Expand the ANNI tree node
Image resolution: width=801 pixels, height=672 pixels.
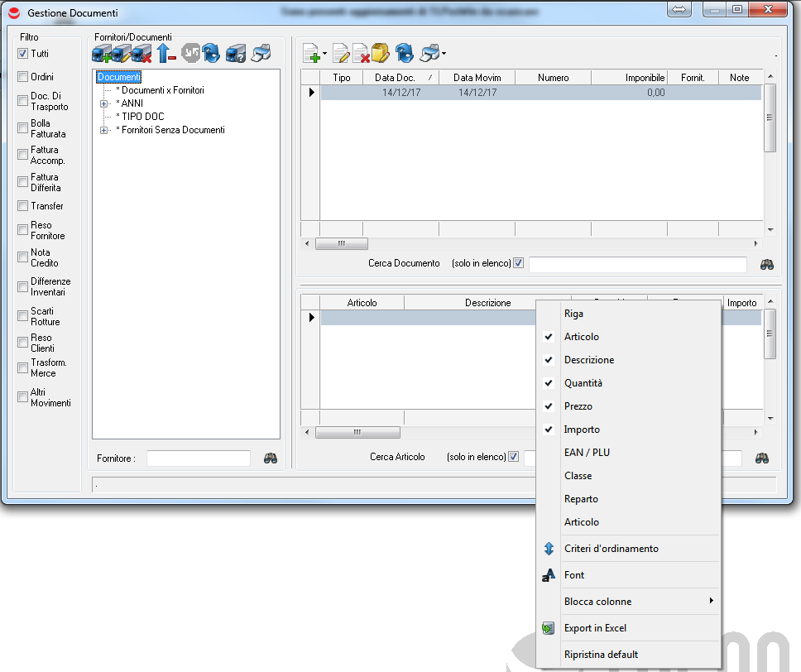[x=104, y=103]
